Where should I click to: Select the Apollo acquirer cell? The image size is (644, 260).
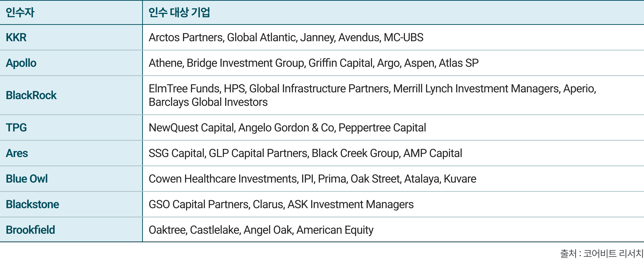coord(21,63)
